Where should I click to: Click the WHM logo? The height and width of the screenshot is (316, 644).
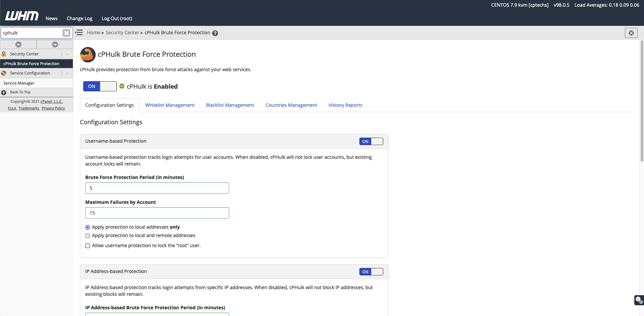click(x=22, y=16)
